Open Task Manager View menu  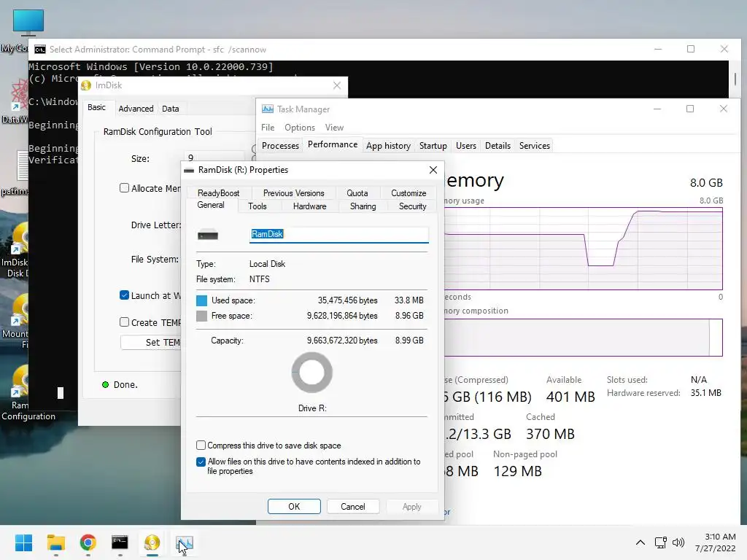(x=334, y=128)
